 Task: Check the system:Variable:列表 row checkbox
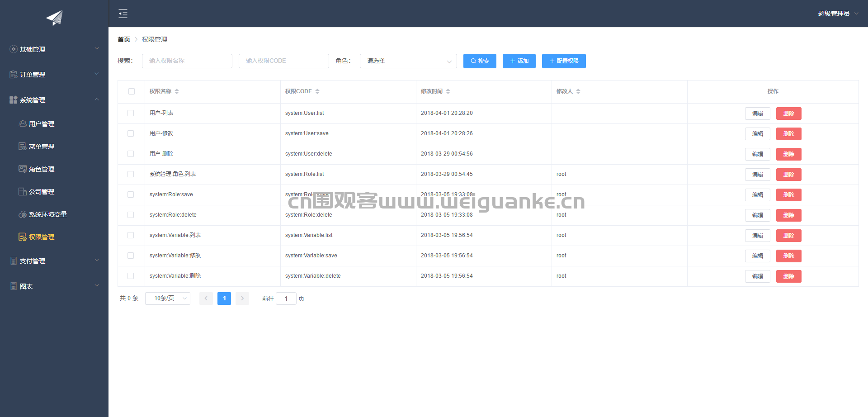coord(131,235)
